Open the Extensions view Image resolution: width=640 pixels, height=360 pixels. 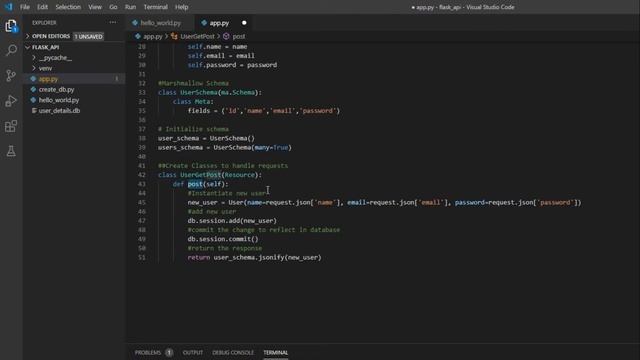point(11,126)
